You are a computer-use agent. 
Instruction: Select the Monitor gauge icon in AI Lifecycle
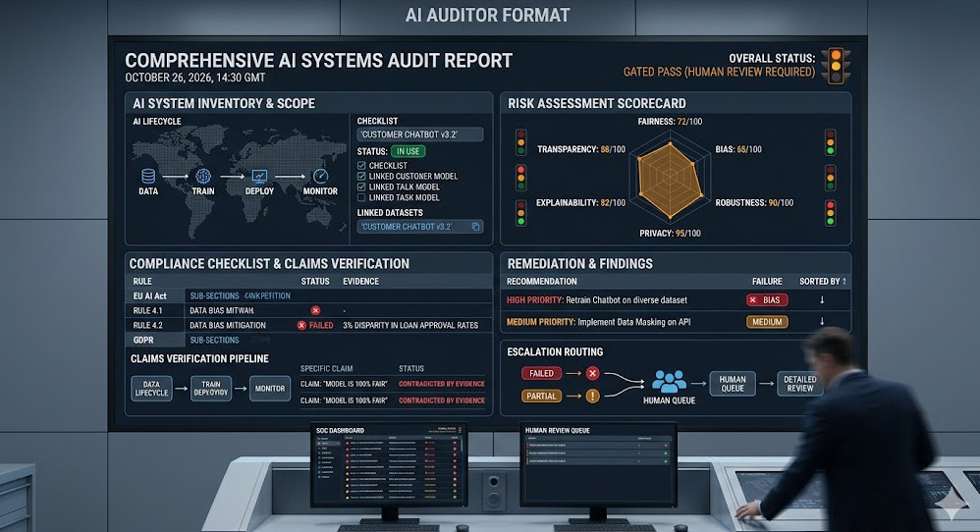pyautogui.click(x=321, y=176)
